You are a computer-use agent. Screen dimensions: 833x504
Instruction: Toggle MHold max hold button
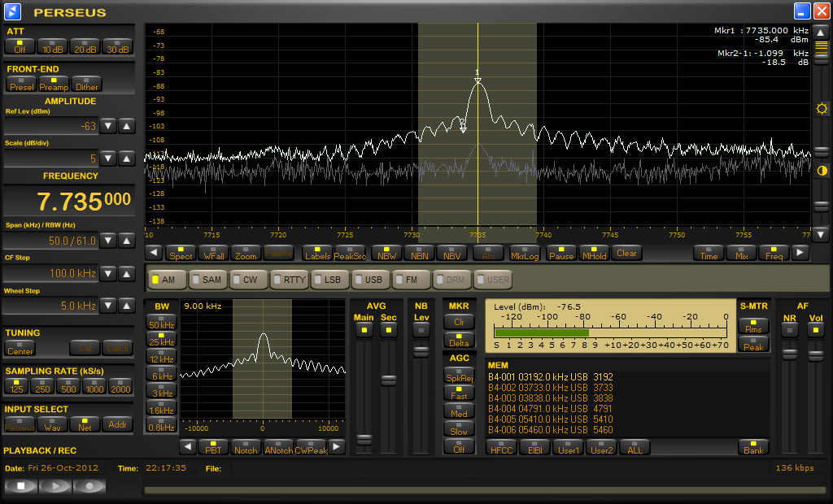click(594, 253)
